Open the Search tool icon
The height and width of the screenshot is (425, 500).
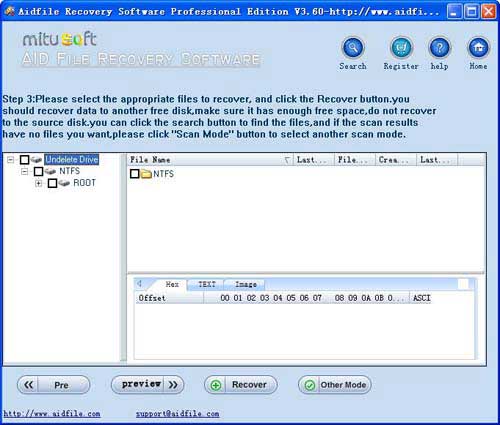coord(353,48)
